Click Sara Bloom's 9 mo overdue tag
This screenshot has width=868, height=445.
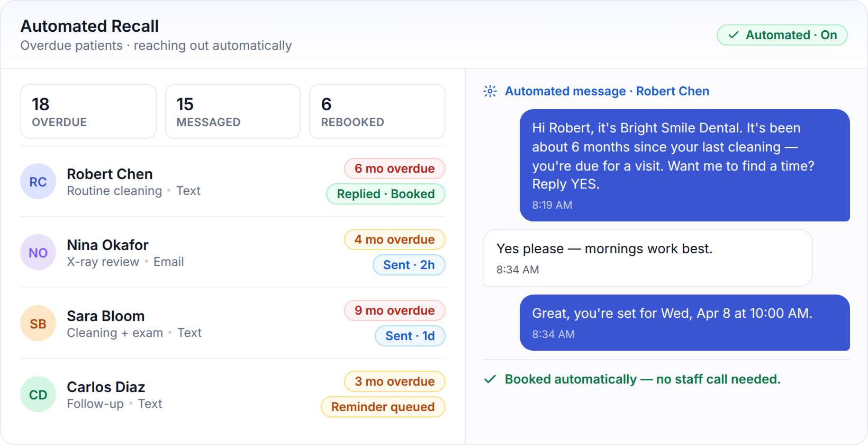pyautogui.click(x=395, y=310)
